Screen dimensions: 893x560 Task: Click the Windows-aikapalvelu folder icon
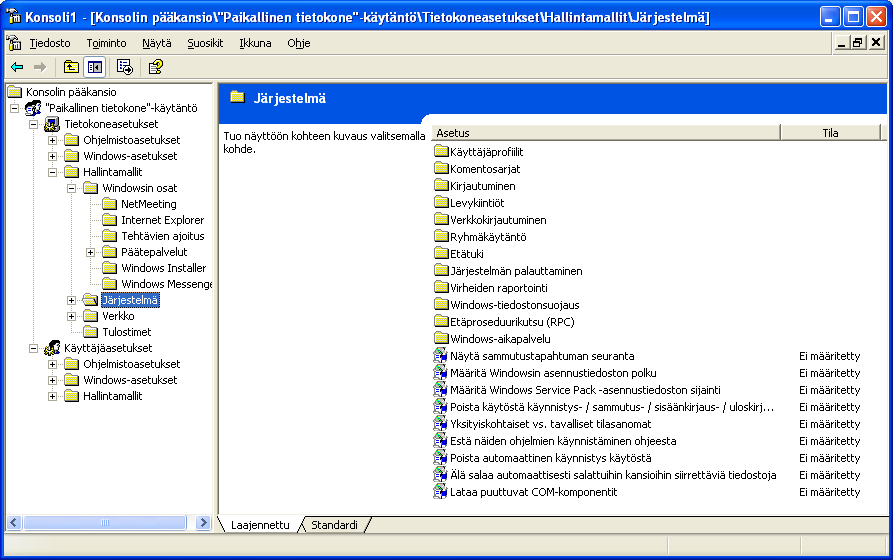click(441, 338)
